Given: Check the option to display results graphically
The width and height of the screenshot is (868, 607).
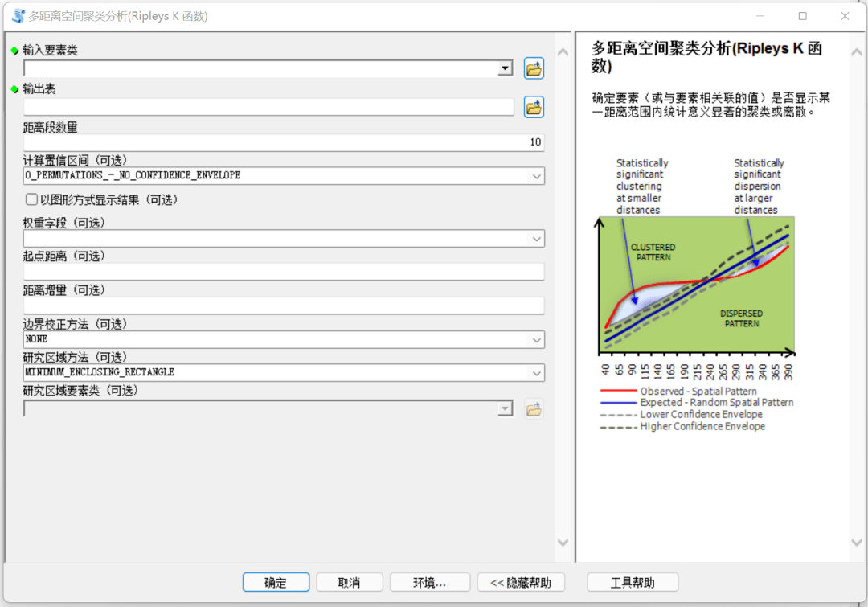Looking at the screenshot, I should coord(30,199).
